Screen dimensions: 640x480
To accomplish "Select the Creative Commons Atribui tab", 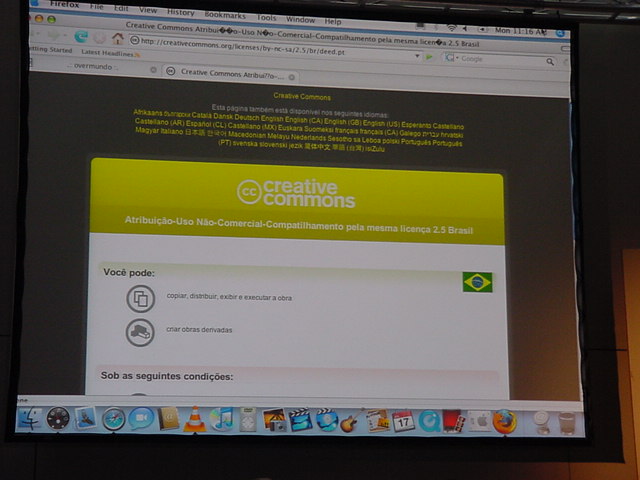I will pyautogui.click(x=231, y=73).
